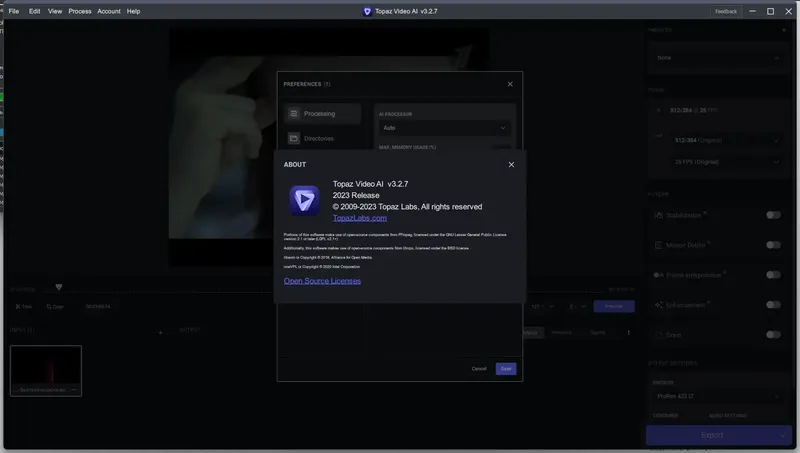Close the Preferences dialog
The image size is (800, 453).
[510, 84]
